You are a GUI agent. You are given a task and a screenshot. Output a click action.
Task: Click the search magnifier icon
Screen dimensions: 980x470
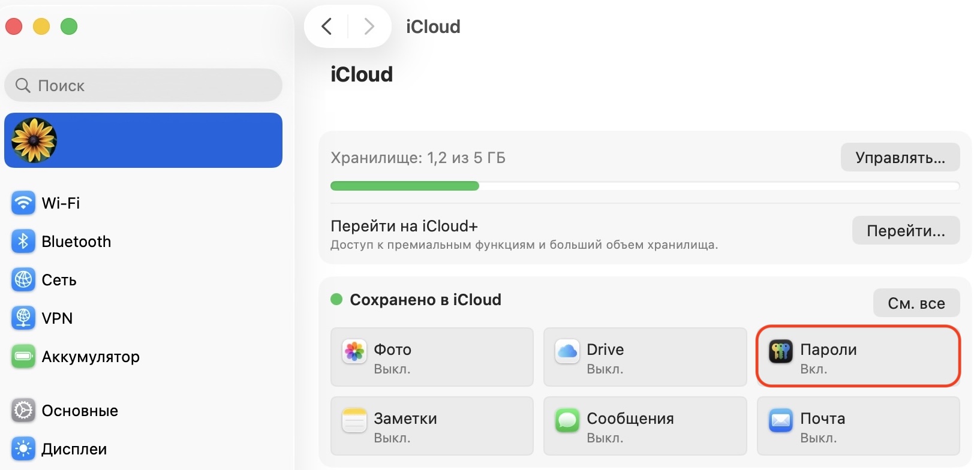click(23, 85)
